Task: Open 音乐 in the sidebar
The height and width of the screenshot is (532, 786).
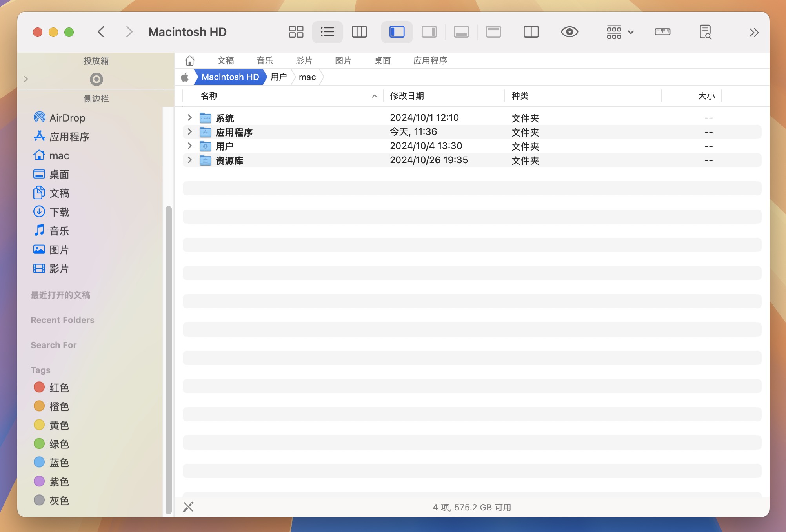Action: tap(60, 231)
